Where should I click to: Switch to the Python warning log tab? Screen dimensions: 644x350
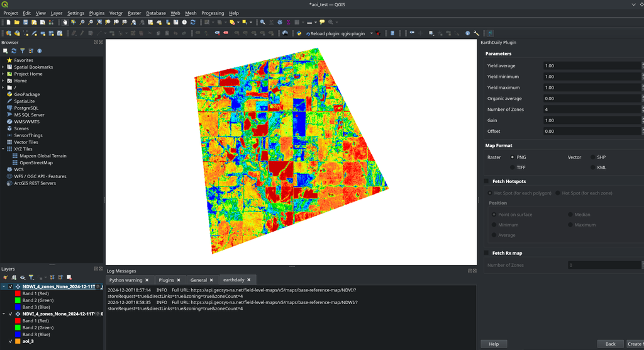tap(126, 280)
